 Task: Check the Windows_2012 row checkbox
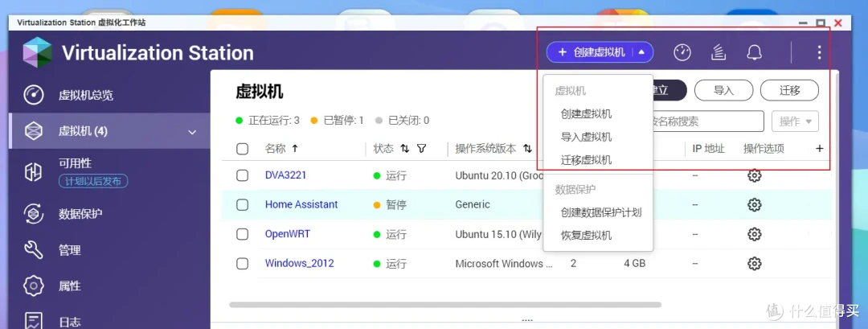coord(242,264)
